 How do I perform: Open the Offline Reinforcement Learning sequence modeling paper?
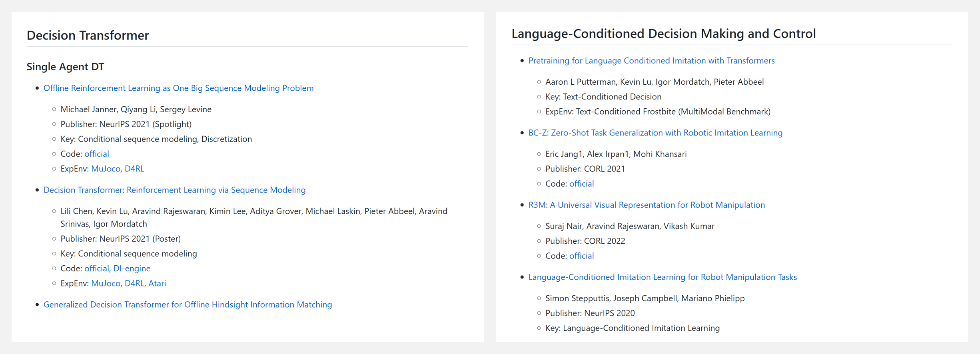pos(178,88)
